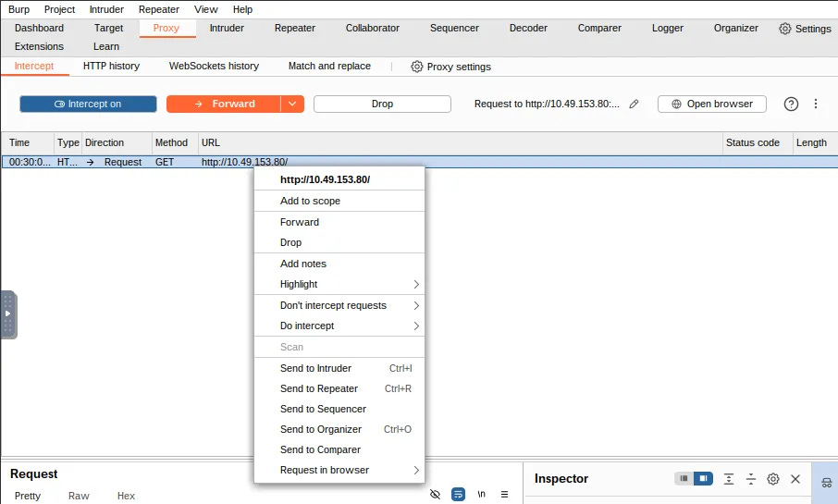Select the Pretty view tab in Request panel
This screenshot has width=838, height=504.
pos(27,496)
